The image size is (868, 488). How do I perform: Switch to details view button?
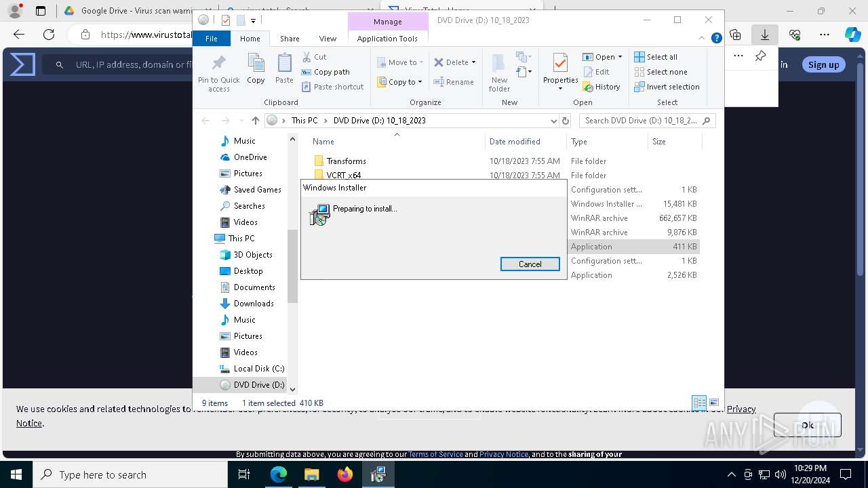click(699, 403)
